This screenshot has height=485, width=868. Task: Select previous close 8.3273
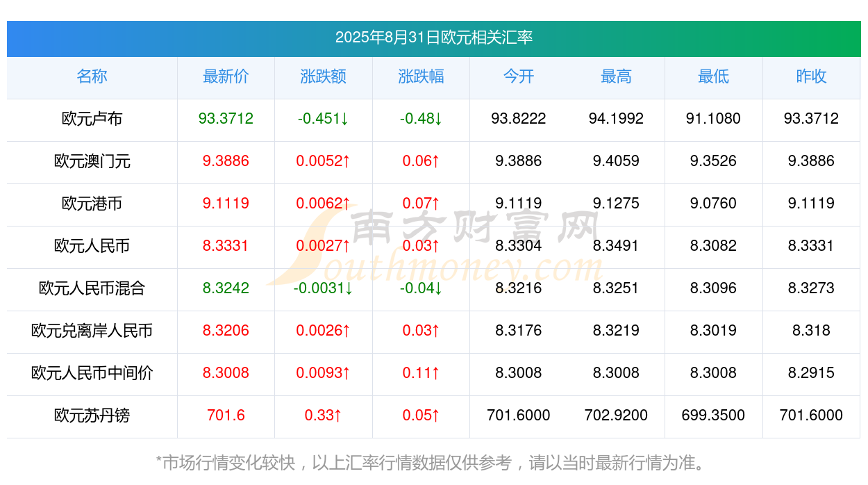click(811, 288)
